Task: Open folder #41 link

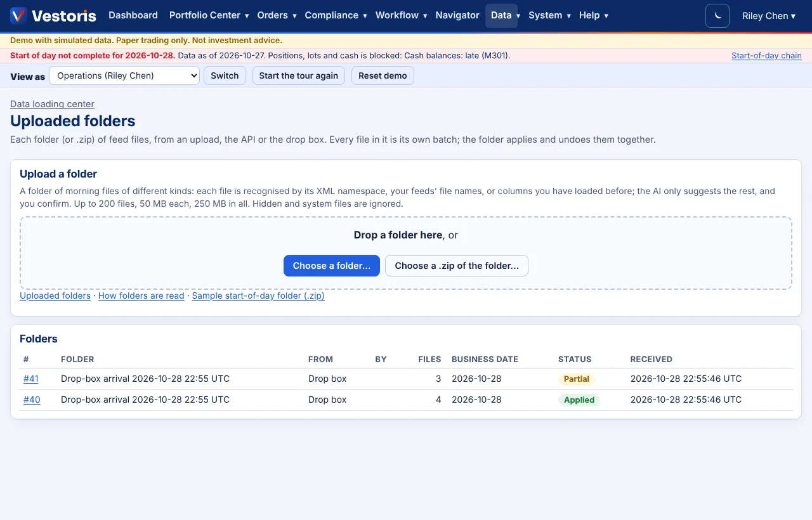Action: click(x=31, y=379)
